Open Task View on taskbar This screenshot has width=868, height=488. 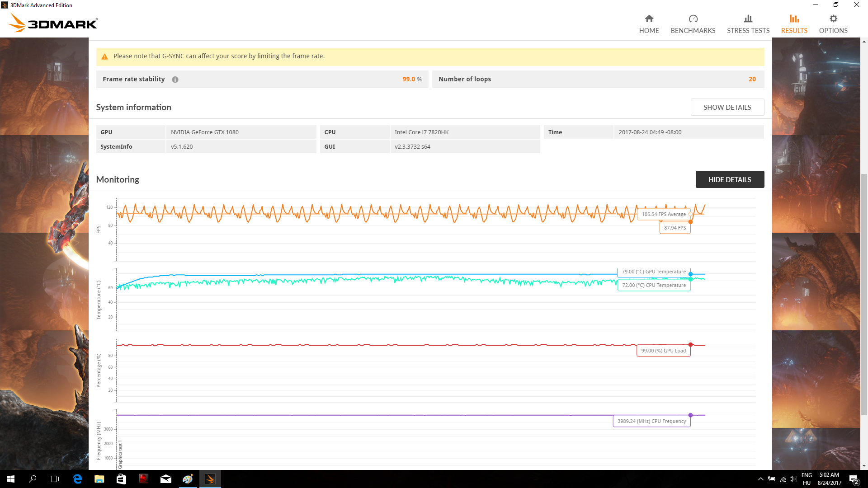click(x=54, y=479)
